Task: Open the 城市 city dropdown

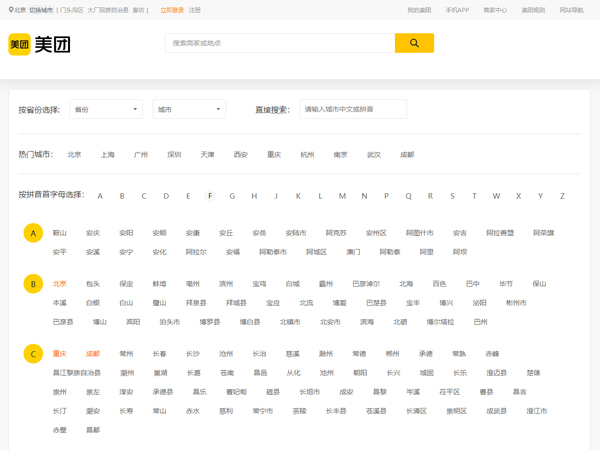Action: [x=189, y=109]
